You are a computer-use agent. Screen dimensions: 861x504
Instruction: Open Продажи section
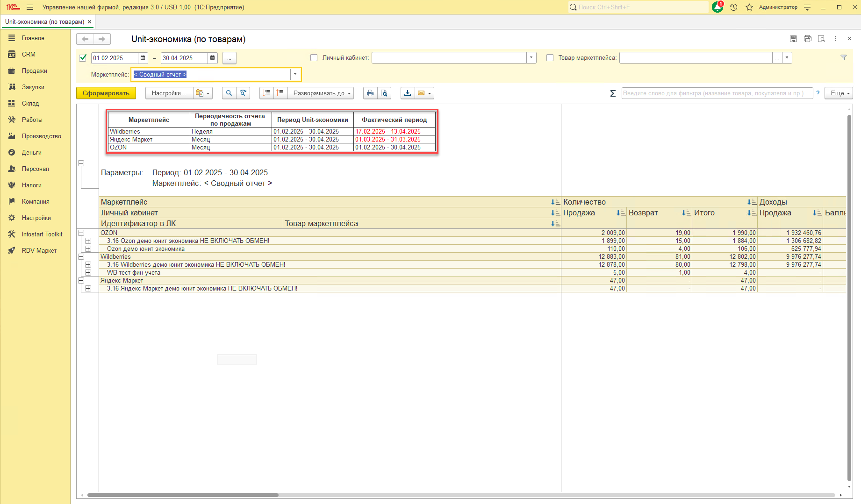(x=35, y=71)
